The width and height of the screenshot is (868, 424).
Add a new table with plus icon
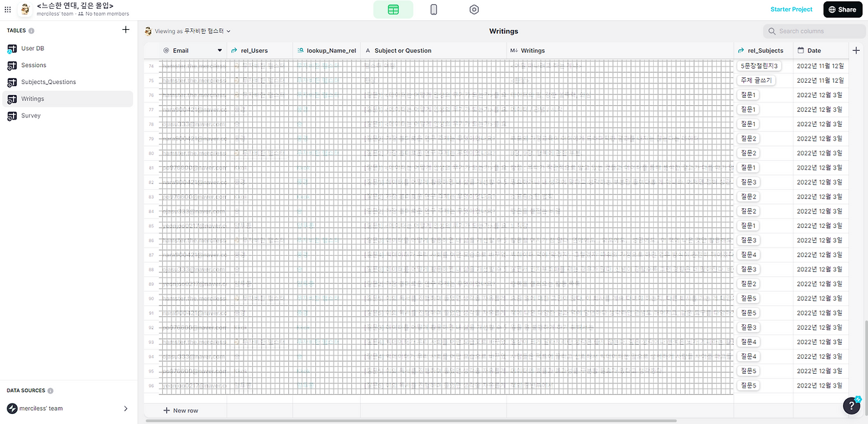pos(125,30)
